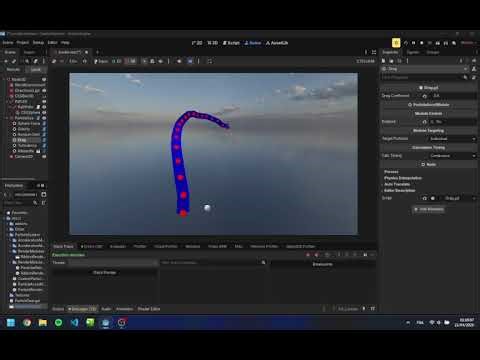
Task: Open the Debugger bottom panel
Action: click(82, 309)
